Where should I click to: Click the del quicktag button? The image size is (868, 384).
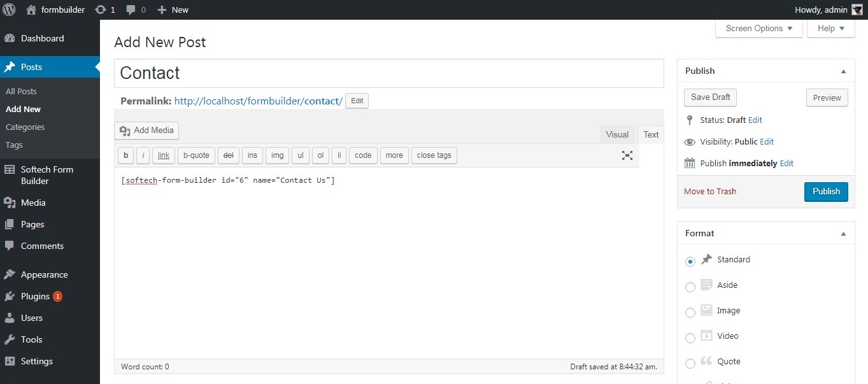pos(229,155)
